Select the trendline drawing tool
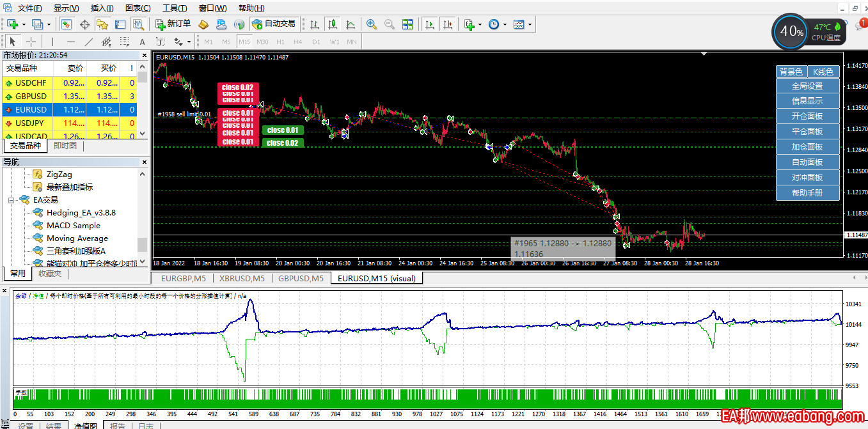Screen dimensions: 868x429 tap(89, 42)
